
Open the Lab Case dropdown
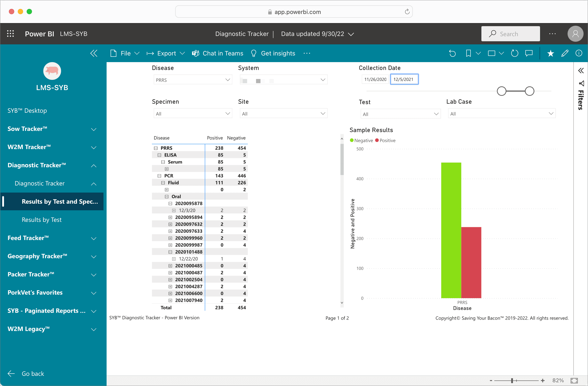pyautogui.click(x=502, y=114)
